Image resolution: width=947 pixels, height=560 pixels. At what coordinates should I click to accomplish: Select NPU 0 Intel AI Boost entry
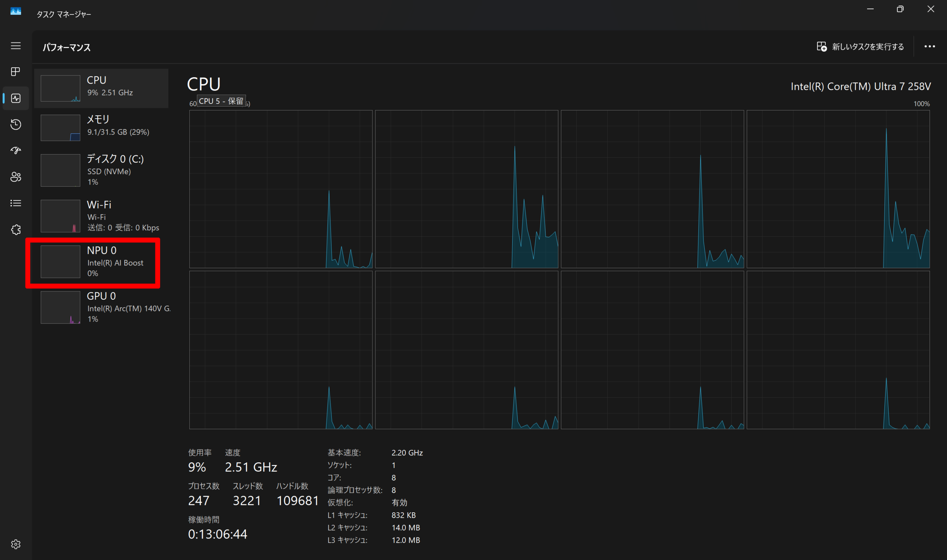101,261
